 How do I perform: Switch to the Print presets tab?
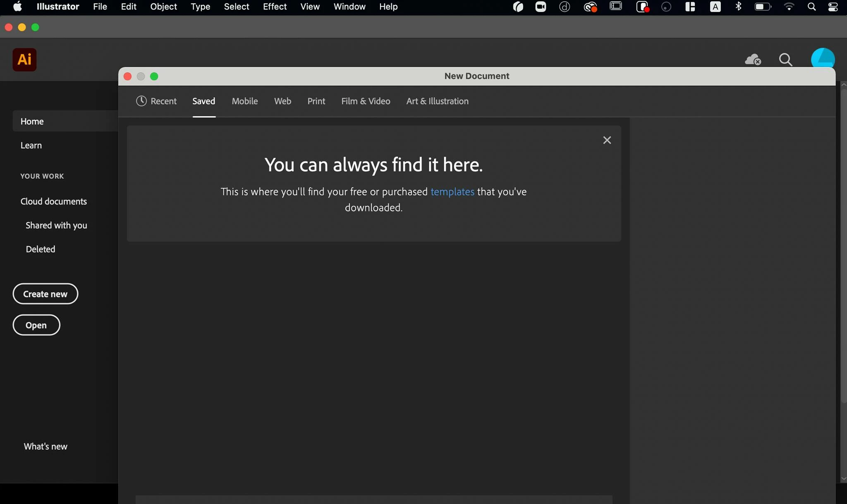(x=316, y=101)
